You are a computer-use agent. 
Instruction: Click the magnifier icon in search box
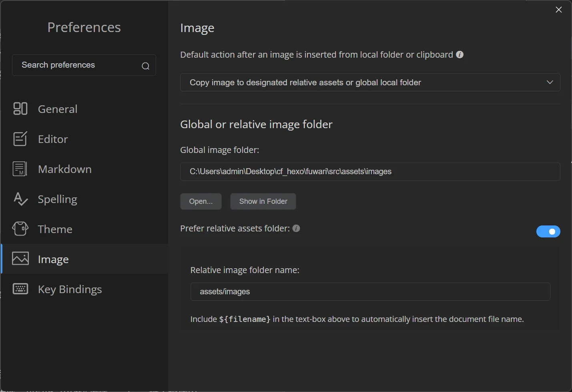point(146,66)
